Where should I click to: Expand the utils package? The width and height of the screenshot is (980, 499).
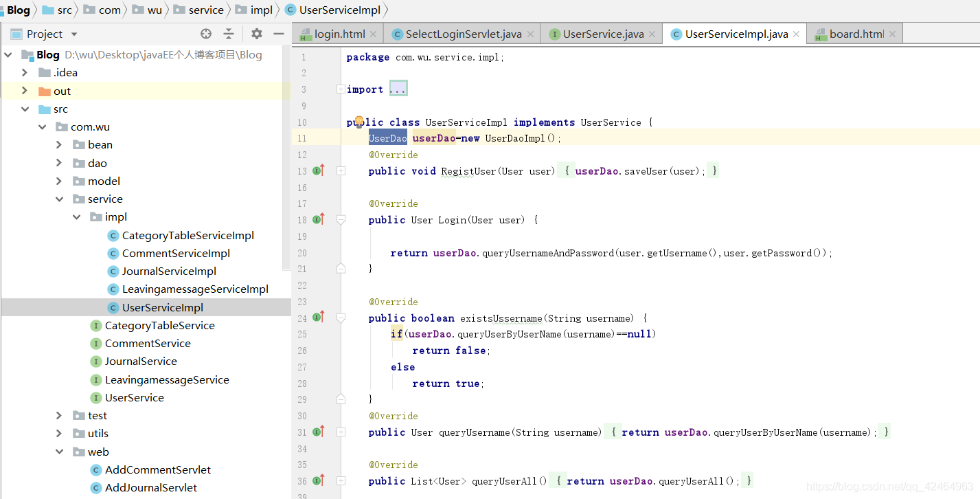(60, 433)
